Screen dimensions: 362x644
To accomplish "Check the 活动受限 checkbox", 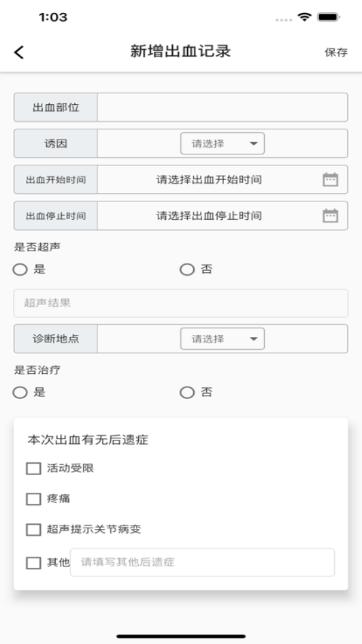I will point(33,468).
